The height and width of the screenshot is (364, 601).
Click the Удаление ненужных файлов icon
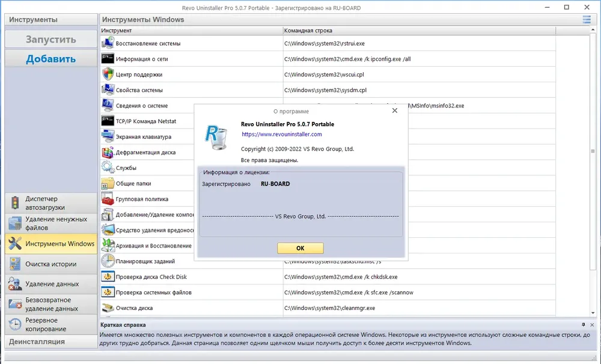click(15, 223)
